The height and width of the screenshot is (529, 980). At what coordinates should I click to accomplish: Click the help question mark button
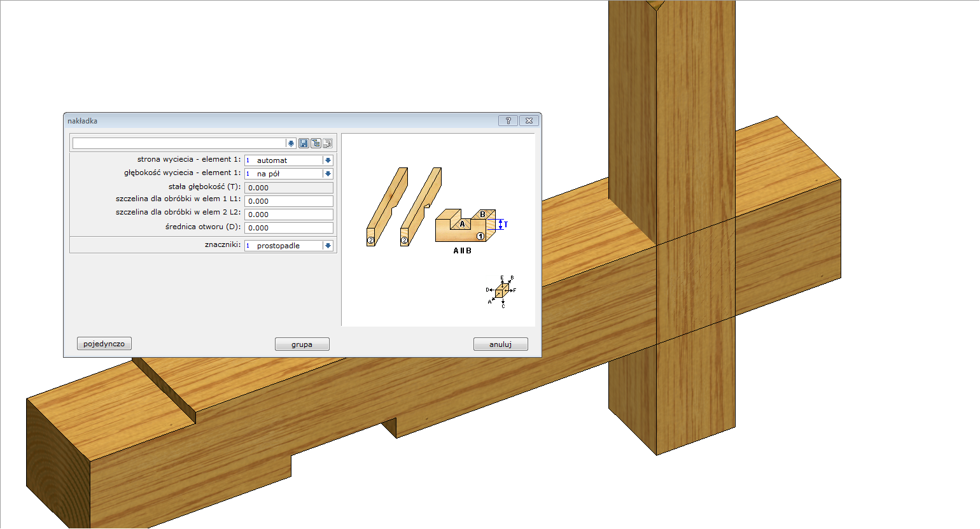tap(508, 121)
